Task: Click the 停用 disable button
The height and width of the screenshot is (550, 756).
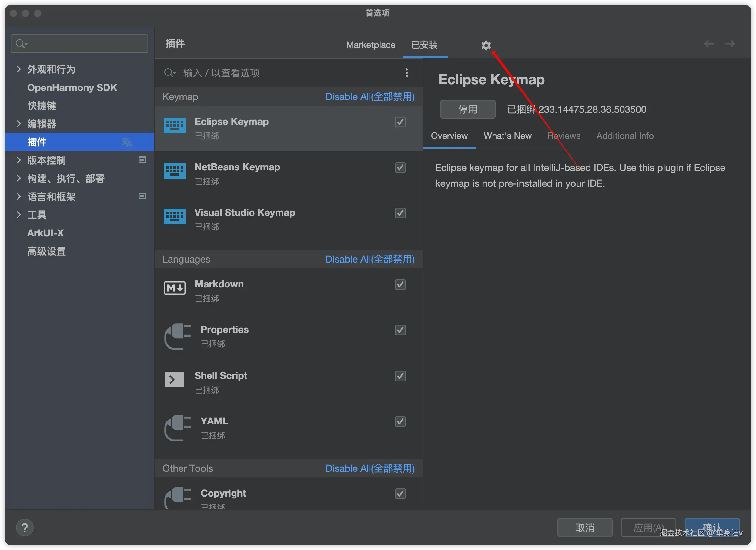Action: point(467,109)
